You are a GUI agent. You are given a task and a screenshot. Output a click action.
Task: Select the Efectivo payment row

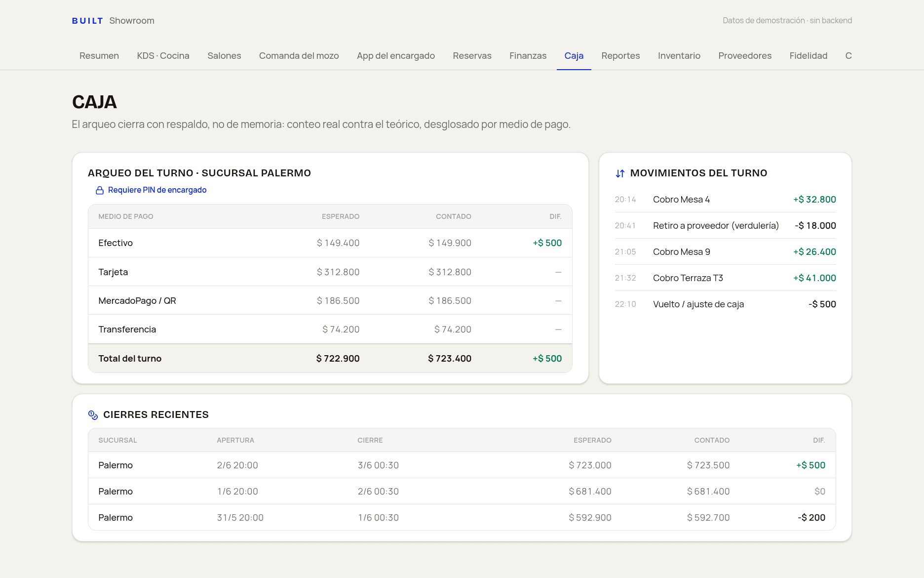tap(330, 243)
